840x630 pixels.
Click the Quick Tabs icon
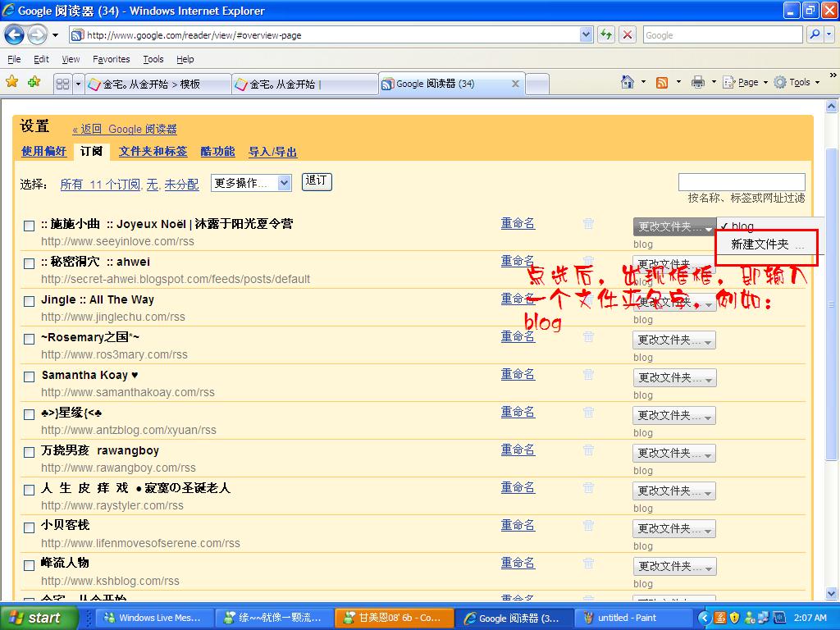tap(63, 82)
